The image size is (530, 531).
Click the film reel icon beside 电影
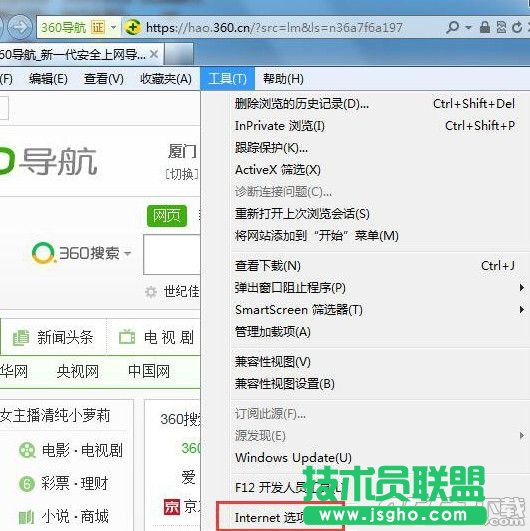click(27, 450)
